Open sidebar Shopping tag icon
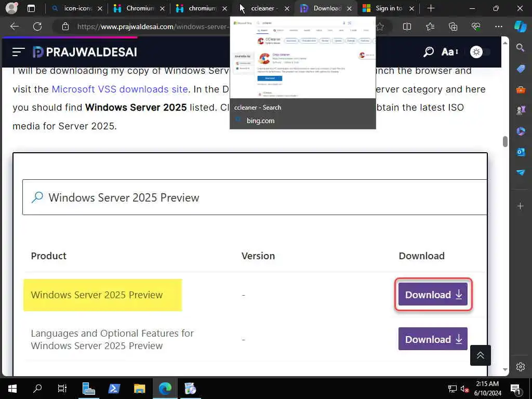 (521, 69)
